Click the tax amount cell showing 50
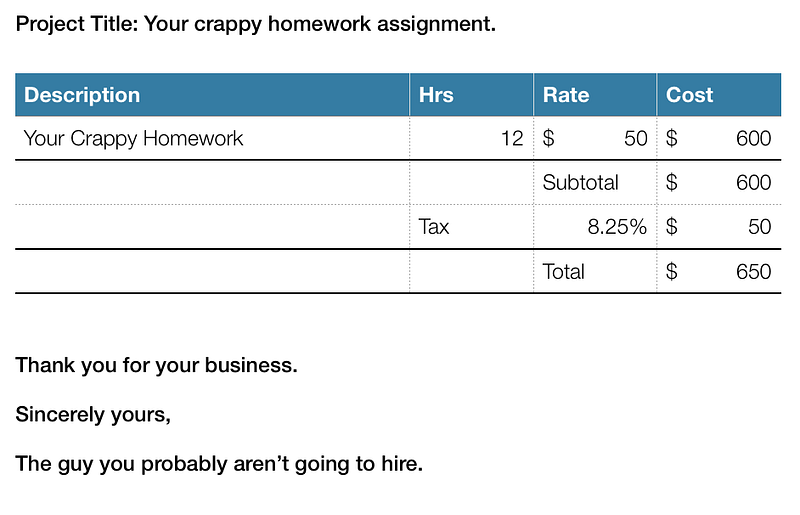 point(719,227)
